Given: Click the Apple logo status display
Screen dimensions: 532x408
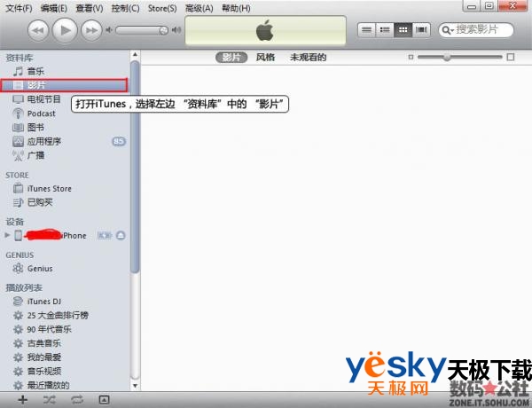Looking at the screenshot, I should (x=265, y=30).
